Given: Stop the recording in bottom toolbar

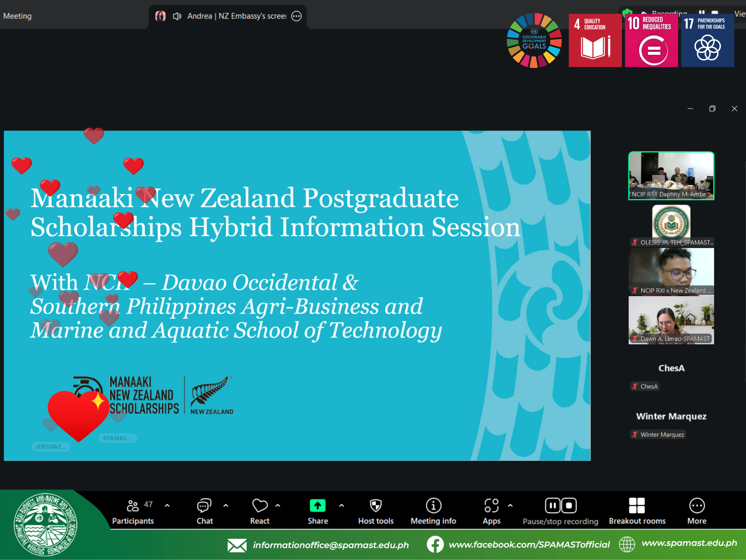Looking at the screenshot, I should [569, 506].
